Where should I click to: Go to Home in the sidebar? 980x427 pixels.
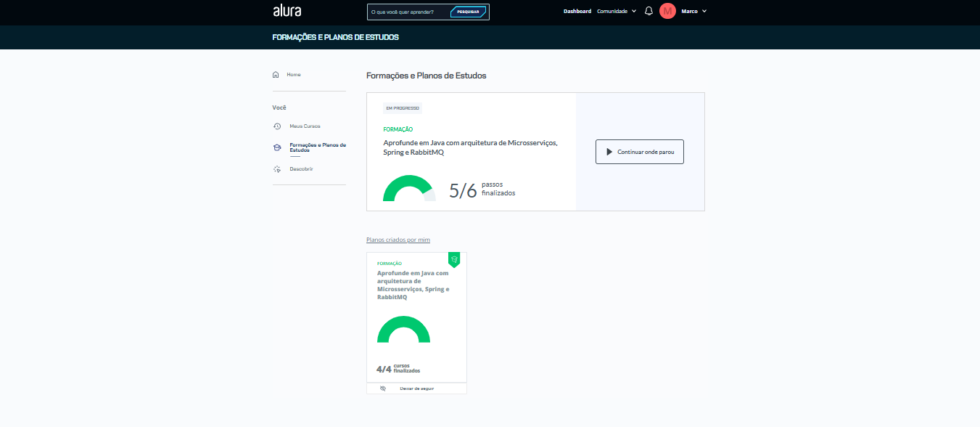(x=294, y=74)
